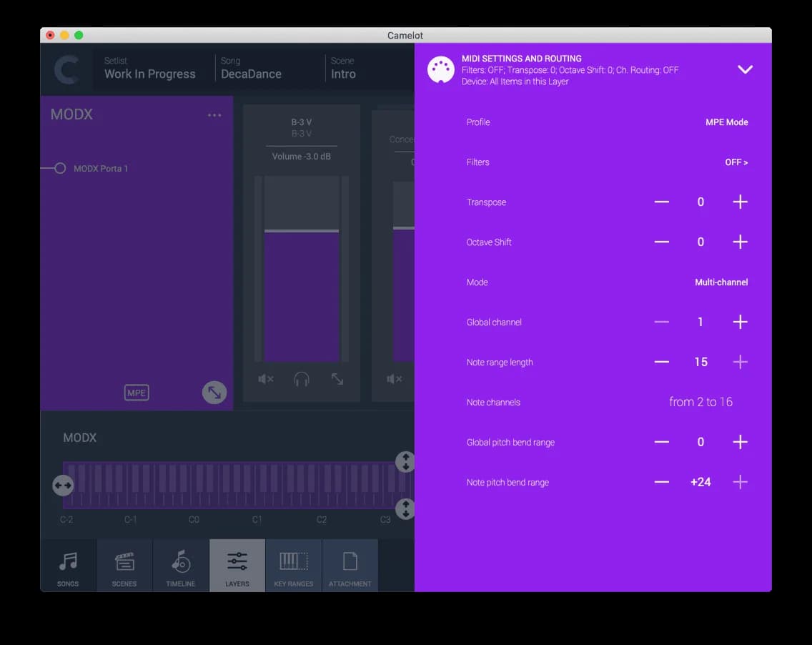Click the MIDI plug icon in settings header
This screenshot has height=645, width=812.
441,69
